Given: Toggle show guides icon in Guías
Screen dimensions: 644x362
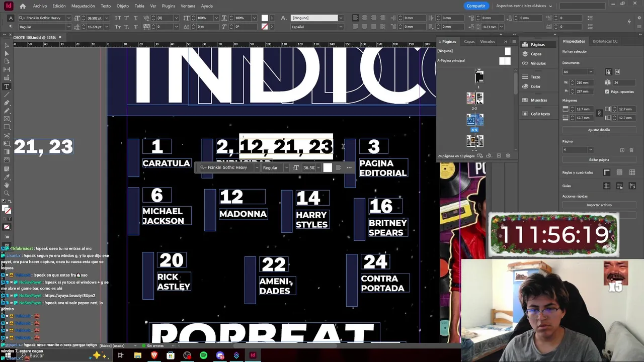Looking at the screenshot, I should (607, 186).
